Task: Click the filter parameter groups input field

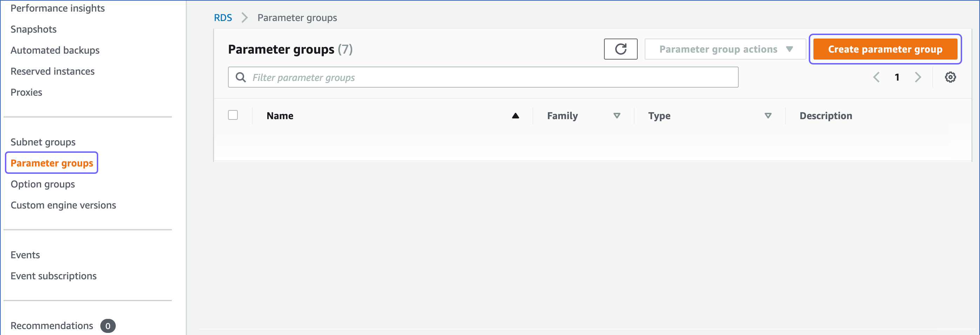Action: pyautogui.click(x=418, y=77)
